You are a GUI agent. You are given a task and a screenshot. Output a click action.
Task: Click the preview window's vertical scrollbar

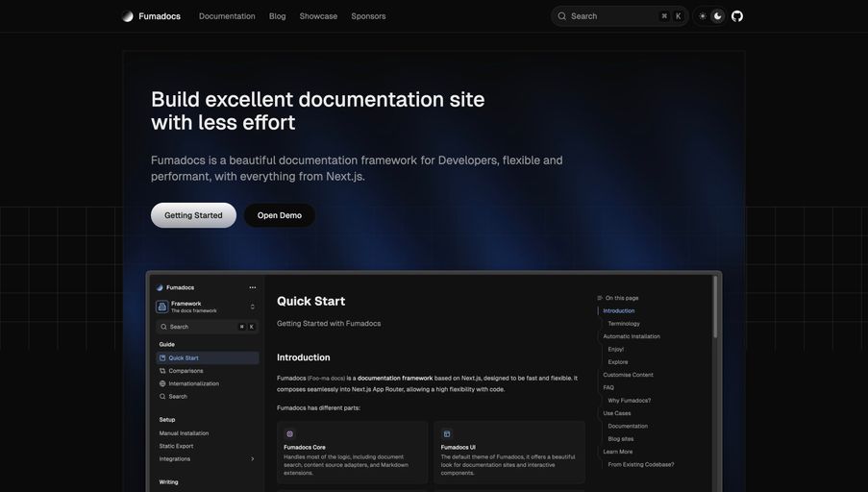tap(715, 307)
